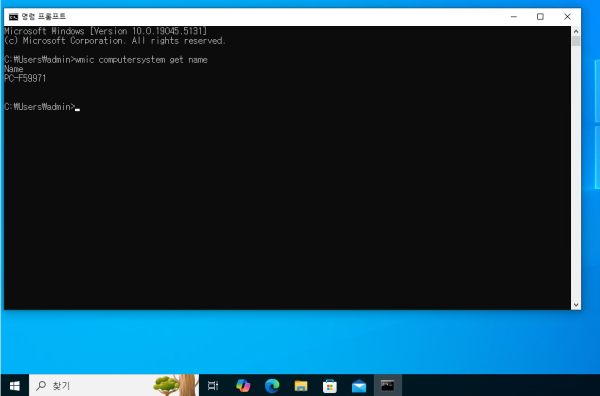Click the vertical scrollbar thumb

pyautogui.click(x=576, y=41)
